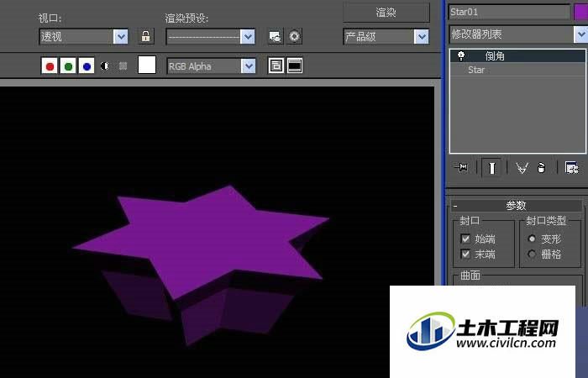Viewport: 588px width, 378px height.
Task: Select the 倒角 modifier in stack
Action: tap(517, 56)
